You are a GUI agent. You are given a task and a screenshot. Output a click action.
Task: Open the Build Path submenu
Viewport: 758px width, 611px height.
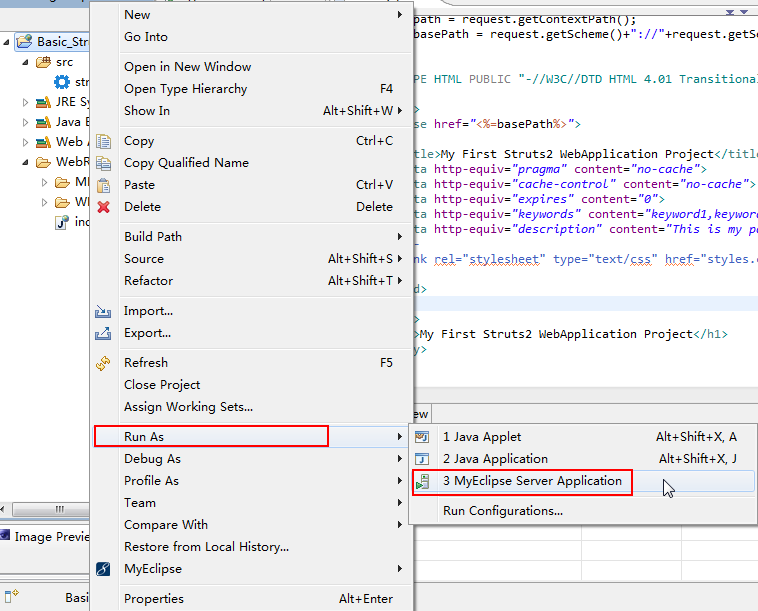click(253, 237)
